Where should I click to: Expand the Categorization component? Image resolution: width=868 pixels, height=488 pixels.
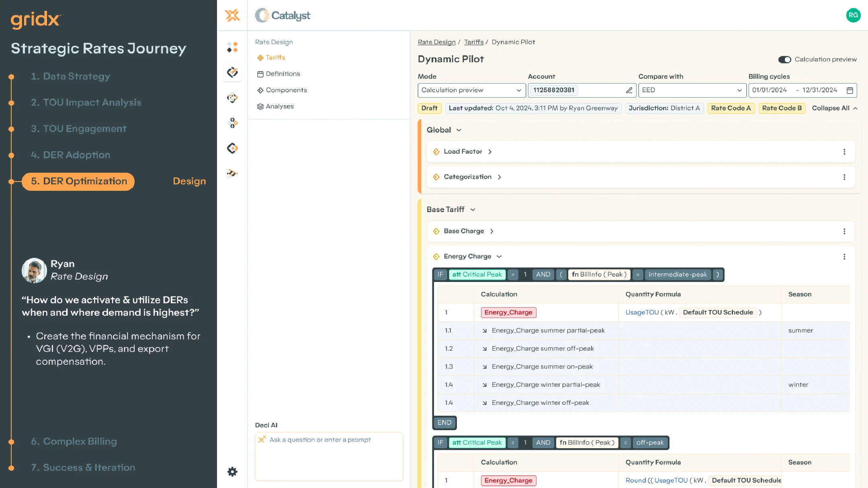tap(499, 177)
